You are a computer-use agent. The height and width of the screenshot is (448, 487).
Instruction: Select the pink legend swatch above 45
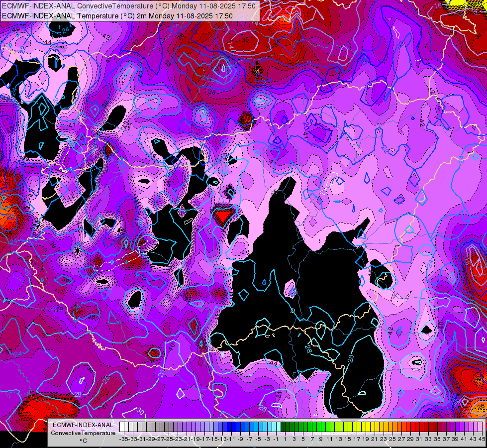[x=480, y=427]
